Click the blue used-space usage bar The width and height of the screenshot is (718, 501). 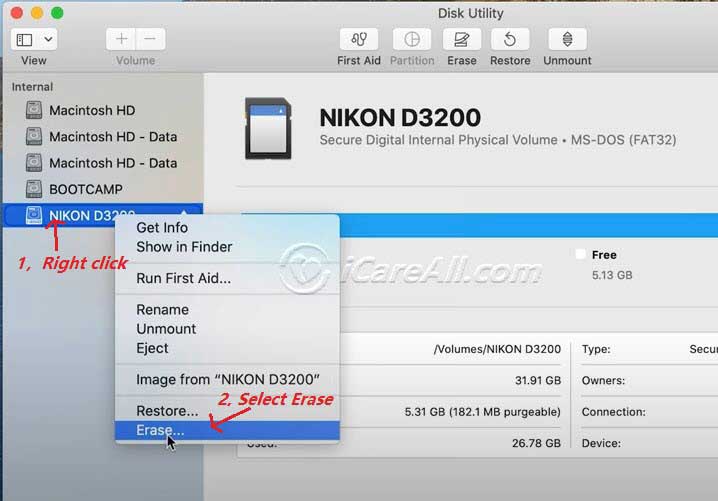click(528, 226)
